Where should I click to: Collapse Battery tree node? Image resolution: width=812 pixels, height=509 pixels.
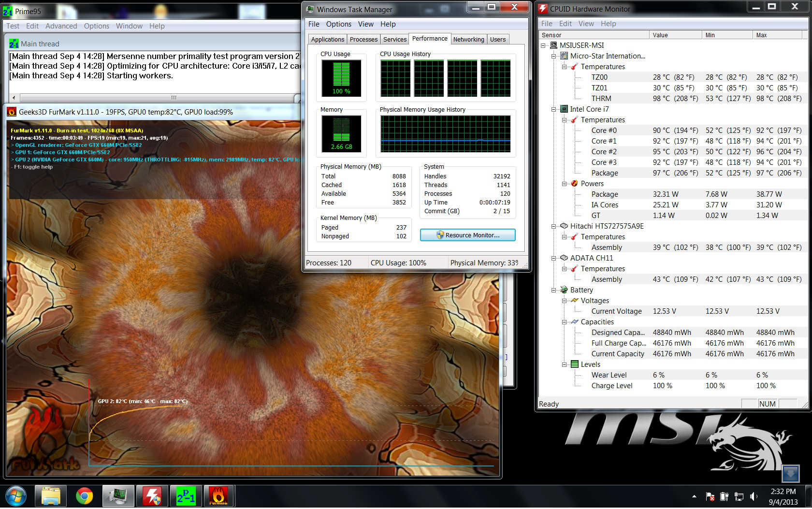pos(554,290)
